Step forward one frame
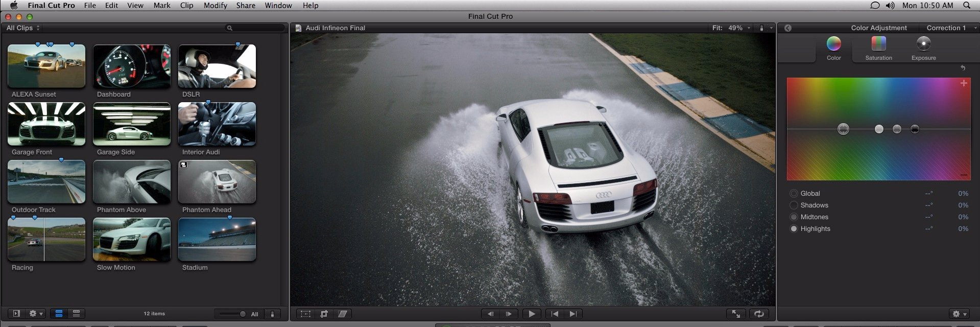Viewport: 980px width, 327px height. click(509, 314)
